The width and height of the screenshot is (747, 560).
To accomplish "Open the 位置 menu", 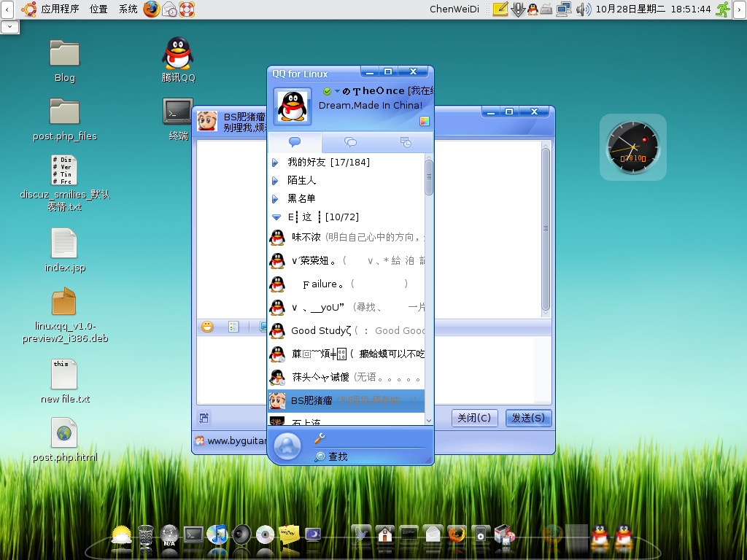I will pyautogui.click(x=98, y=9).
